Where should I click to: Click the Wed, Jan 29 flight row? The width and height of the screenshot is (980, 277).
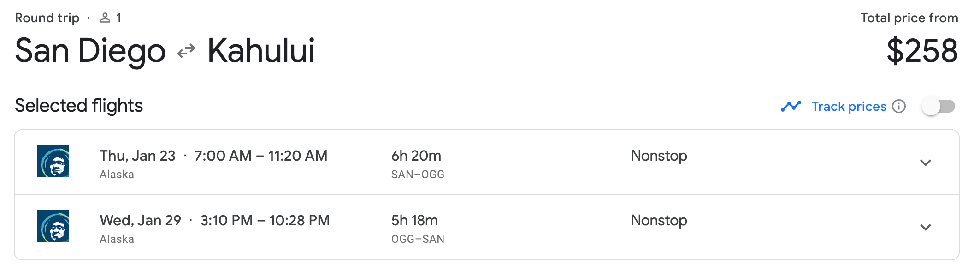point(461,227)
